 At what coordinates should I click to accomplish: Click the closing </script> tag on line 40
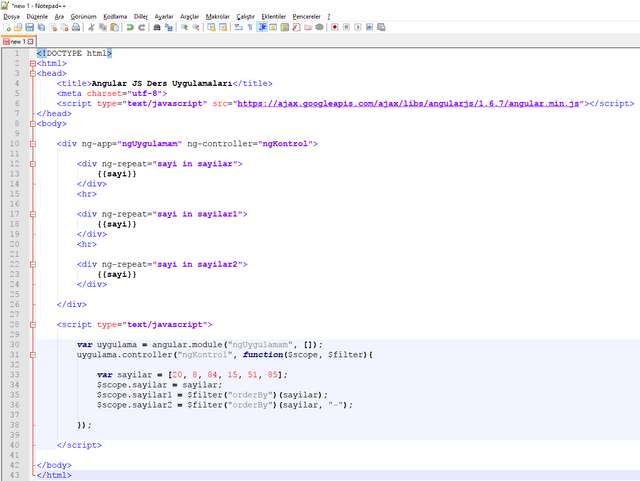click(x=79, y=445)
